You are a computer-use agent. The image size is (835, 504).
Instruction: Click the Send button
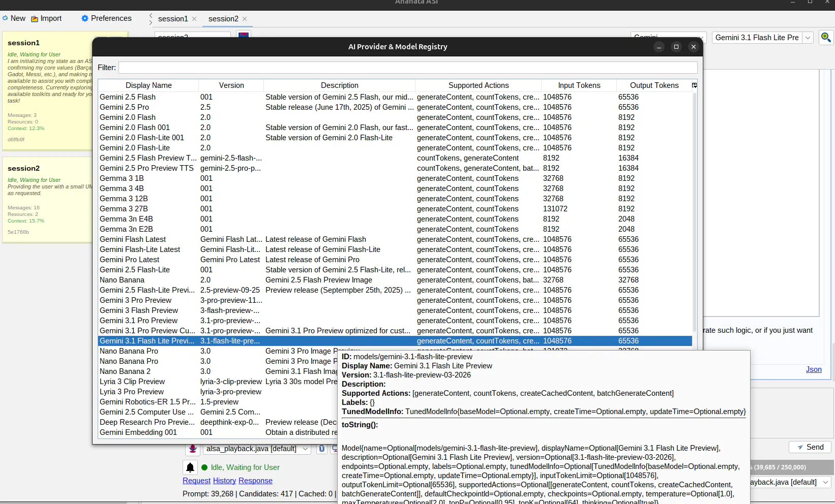coord(810,447)
